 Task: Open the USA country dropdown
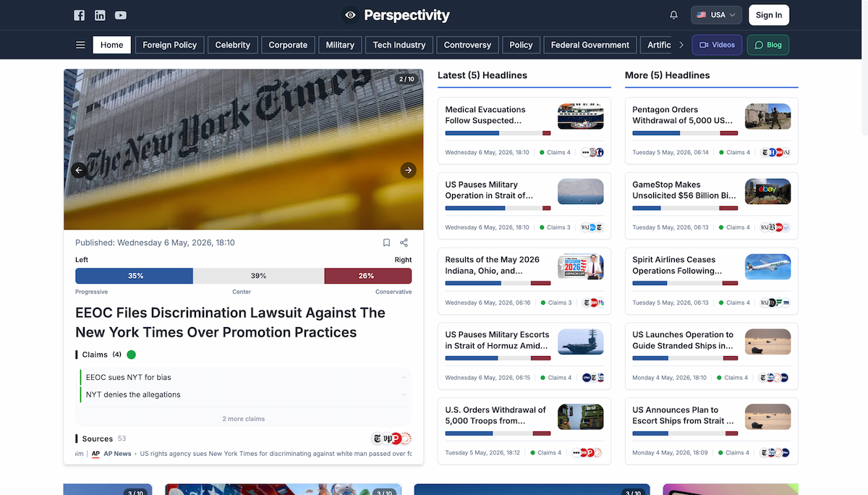(716, 15)
